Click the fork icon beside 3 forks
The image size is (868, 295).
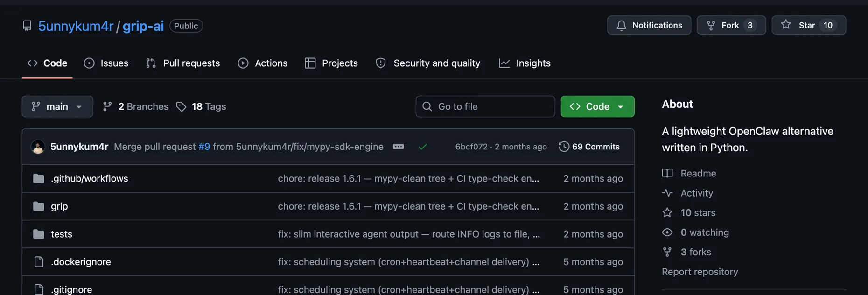(667, 252)
